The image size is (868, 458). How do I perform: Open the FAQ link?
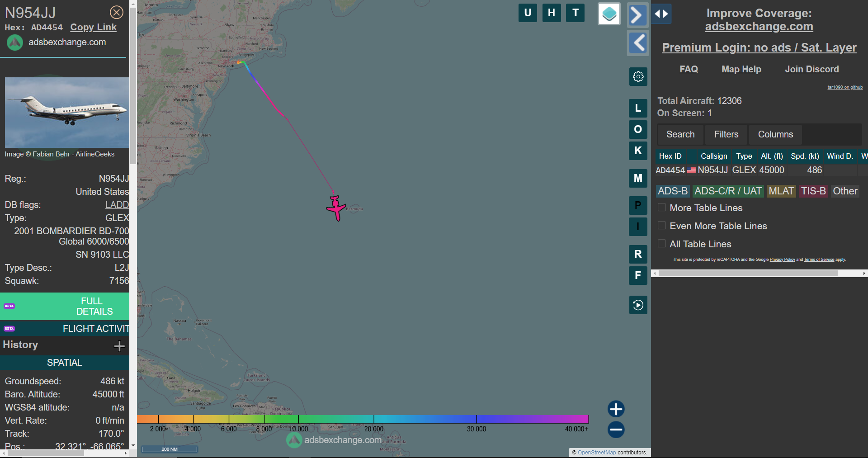[x=689, y=69]
